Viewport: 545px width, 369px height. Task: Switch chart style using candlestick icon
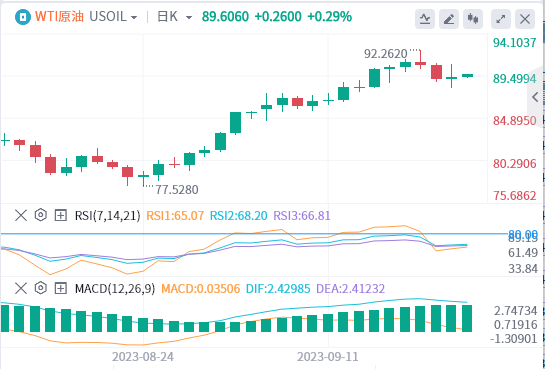coord(473,19)
